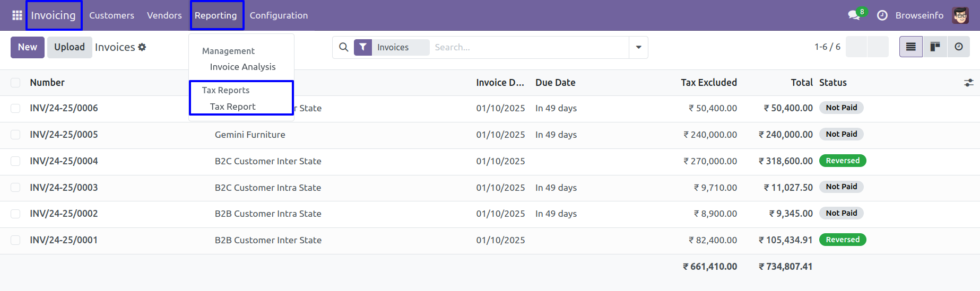Click the user avatar picture

pyautogui.click(x=960, y=15)
